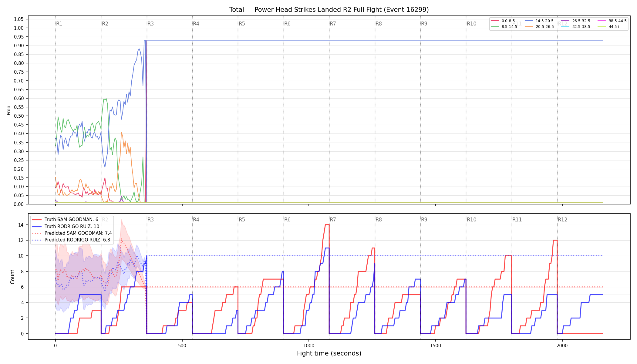The width and height of the screenshot is (637, 364).
Task: Click the dotted red Predicted SAM GOODMAN line sample
Action: click(37, 233)
